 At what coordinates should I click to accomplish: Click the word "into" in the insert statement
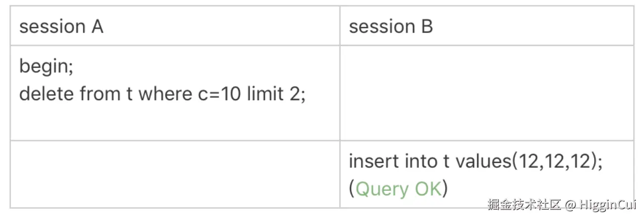[419, 162]
